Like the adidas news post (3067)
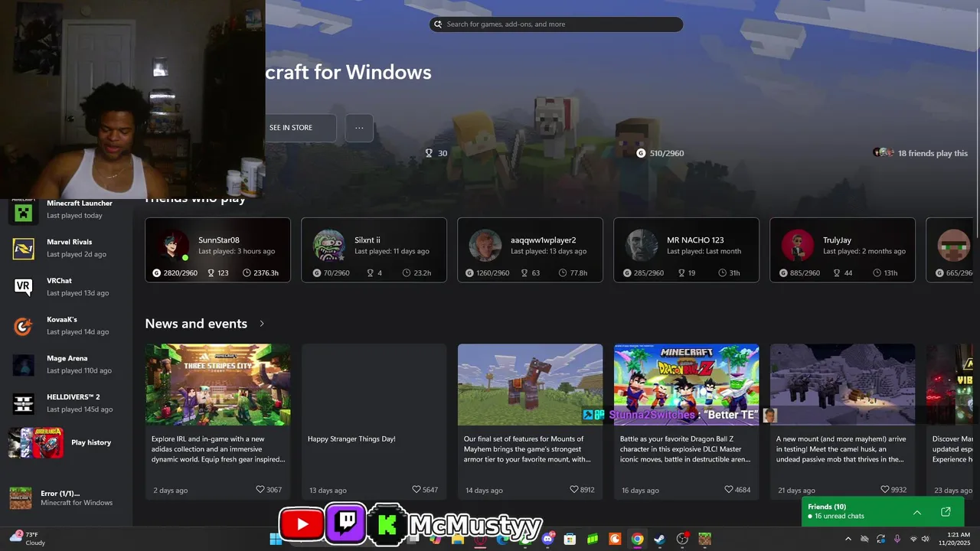This screenshot has height=551, width=980. 269,490
